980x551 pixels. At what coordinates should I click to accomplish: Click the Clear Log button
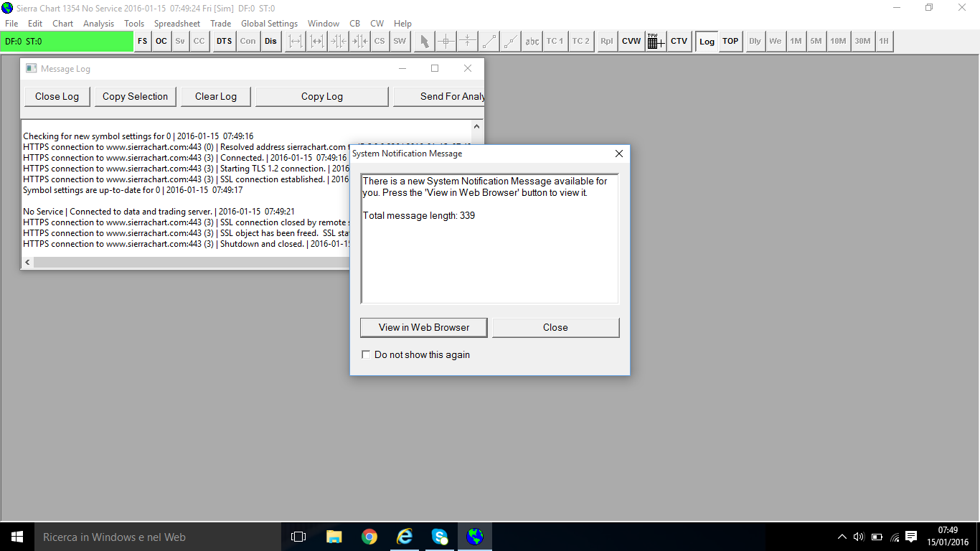[216, 97]
